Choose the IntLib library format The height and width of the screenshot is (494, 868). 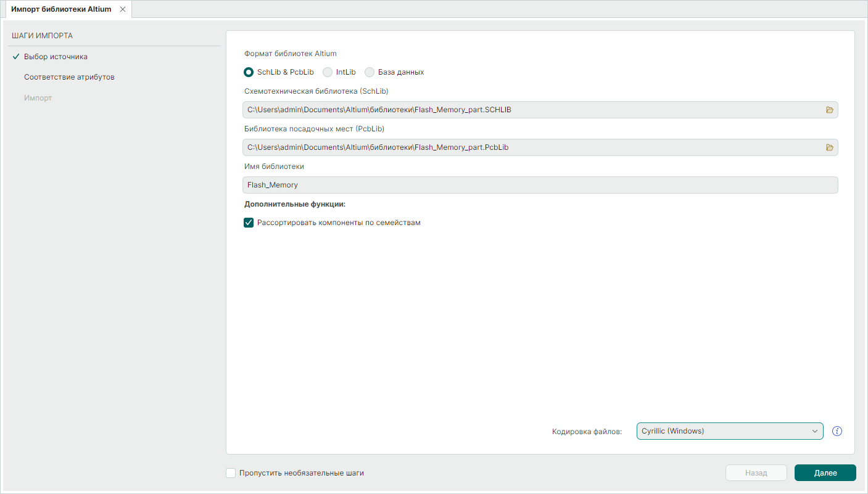[328, 72]
